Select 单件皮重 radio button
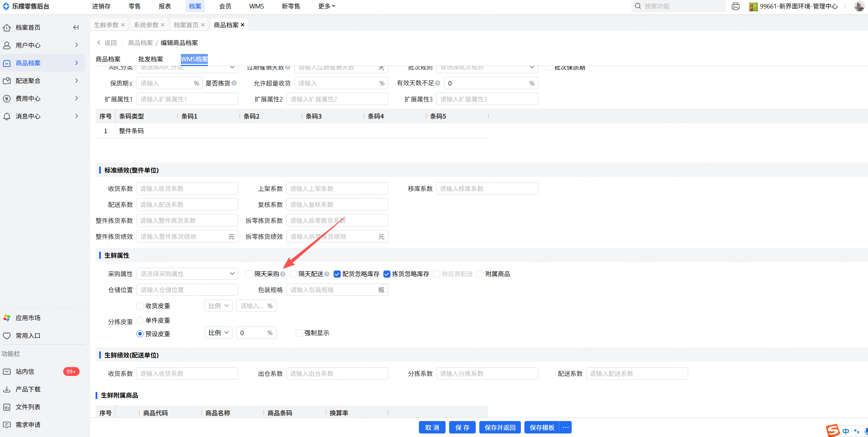This screenshot has width=868, height=437. click(x=140, y=320)
